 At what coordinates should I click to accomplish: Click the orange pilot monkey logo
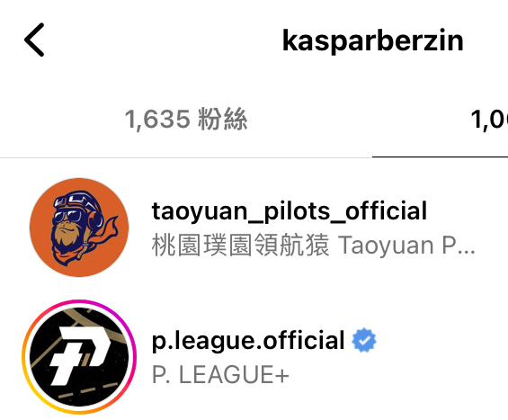[79, 228]
